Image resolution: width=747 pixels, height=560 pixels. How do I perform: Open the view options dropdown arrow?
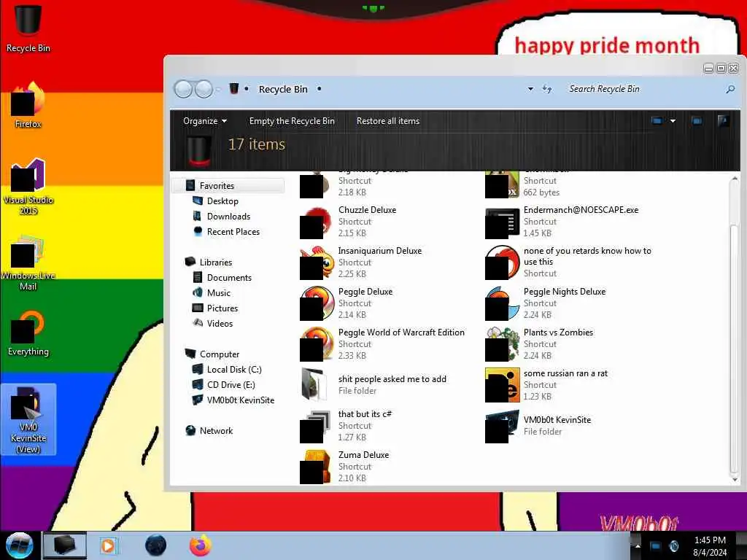(673, 121)
